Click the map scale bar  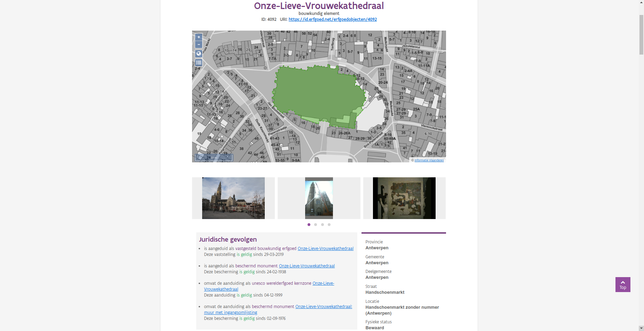pyautogui.click(x=214, y=158)
